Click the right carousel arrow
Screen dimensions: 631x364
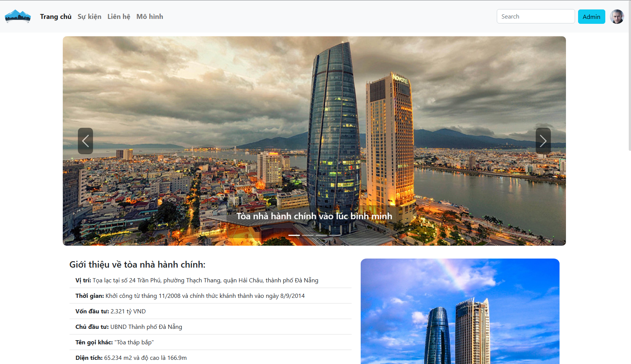(x=543, y=141)
